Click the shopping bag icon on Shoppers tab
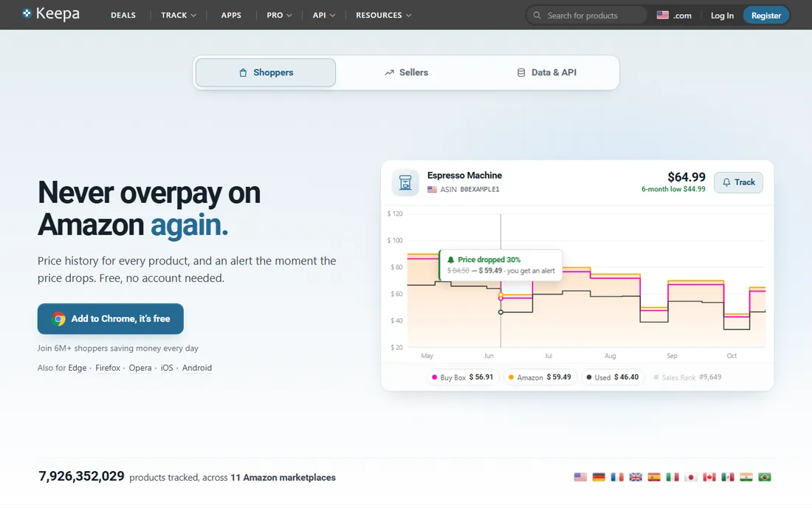This screenshot has height=508, width=812. coord(243,72)
